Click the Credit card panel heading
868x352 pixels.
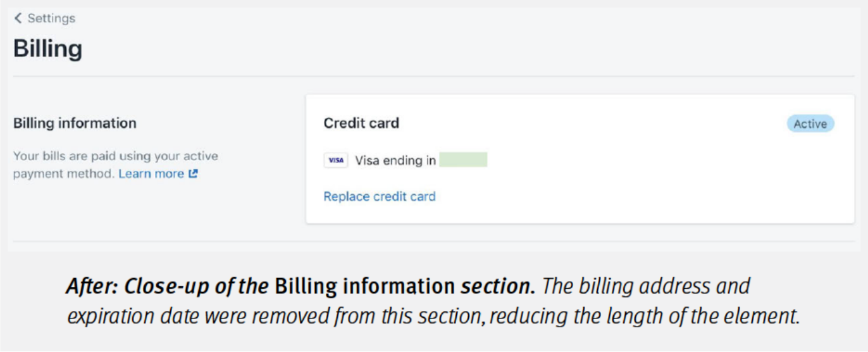[x=361, y=123]
